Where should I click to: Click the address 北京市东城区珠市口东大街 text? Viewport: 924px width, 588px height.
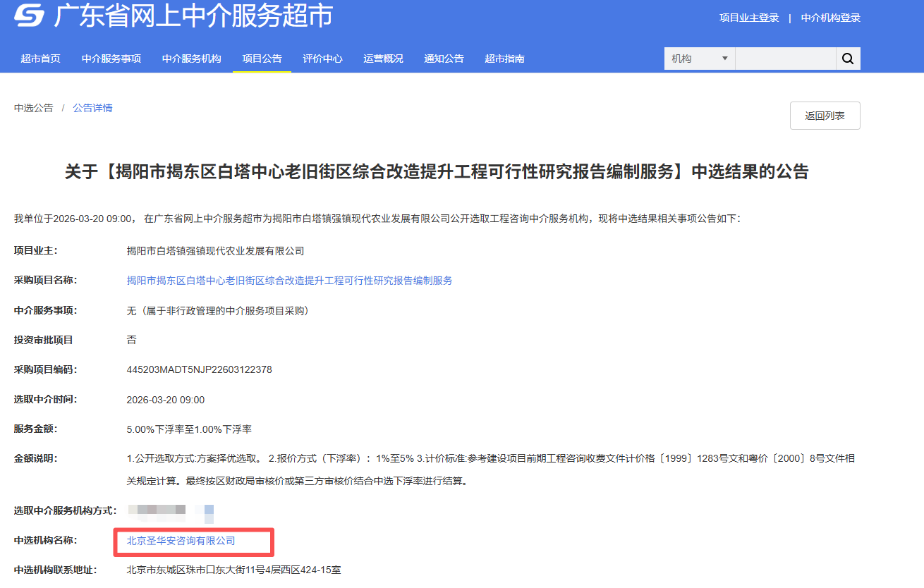(x=233, y=570)
